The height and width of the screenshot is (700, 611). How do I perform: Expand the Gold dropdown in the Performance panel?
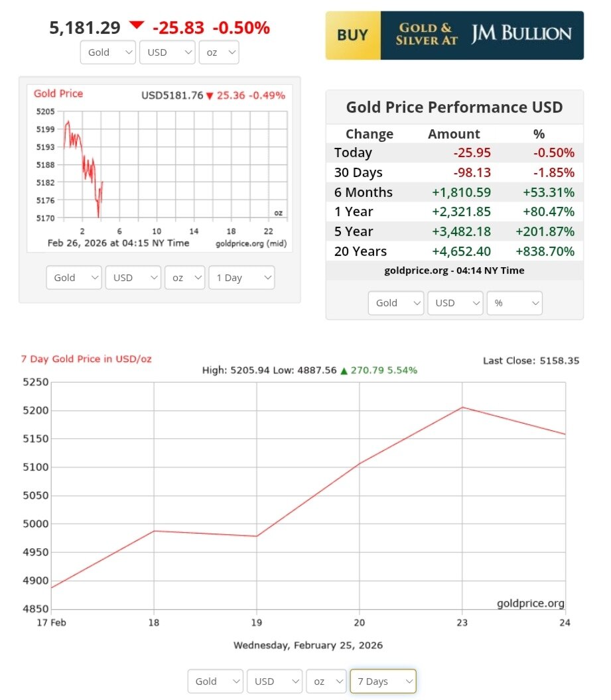coord(396,303)
